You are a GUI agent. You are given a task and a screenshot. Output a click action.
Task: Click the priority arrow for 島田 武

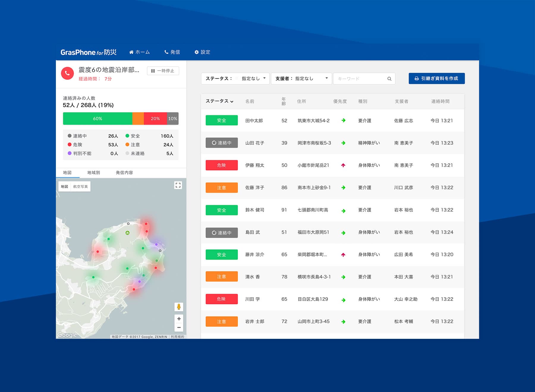coord(343,233)
